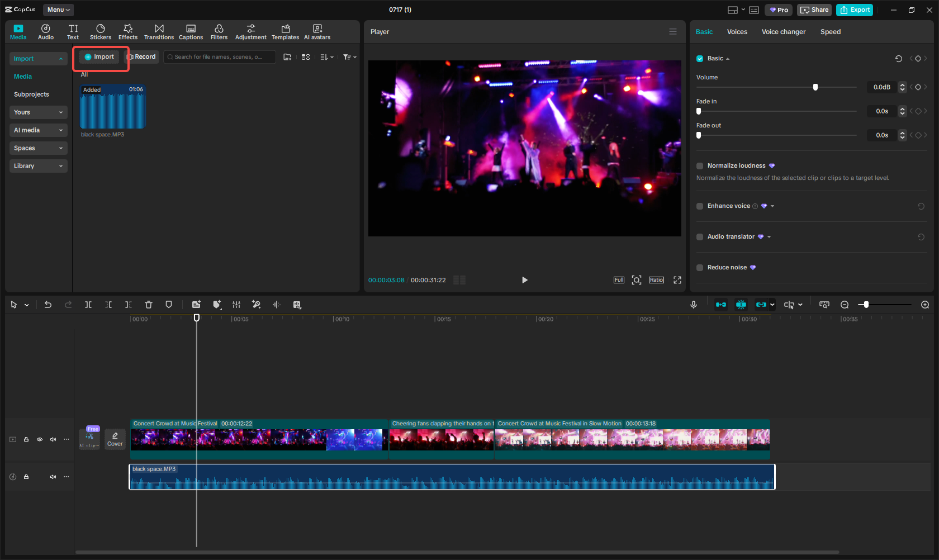This screenshot has height=560, width=939.
Task: Open the player hamburger menu
Action: click(x=673, y=32)
